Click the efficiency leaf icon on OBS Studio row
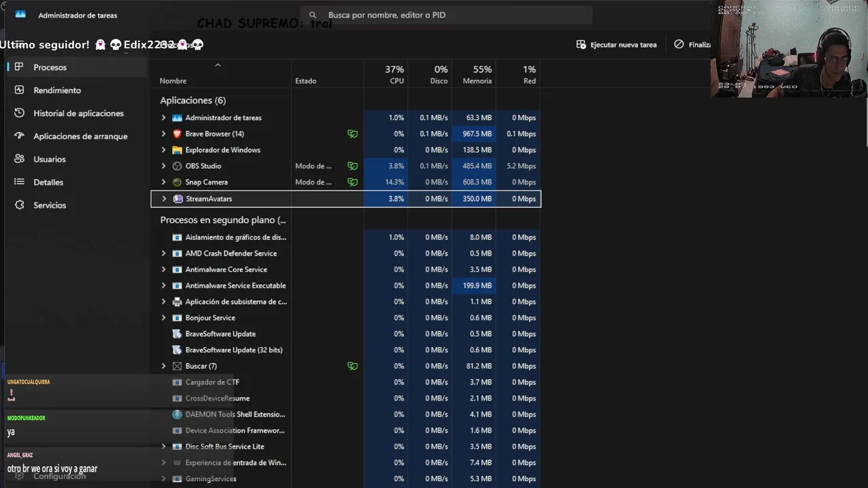Screen dimensions: 868x488 (x=353, y=166)
